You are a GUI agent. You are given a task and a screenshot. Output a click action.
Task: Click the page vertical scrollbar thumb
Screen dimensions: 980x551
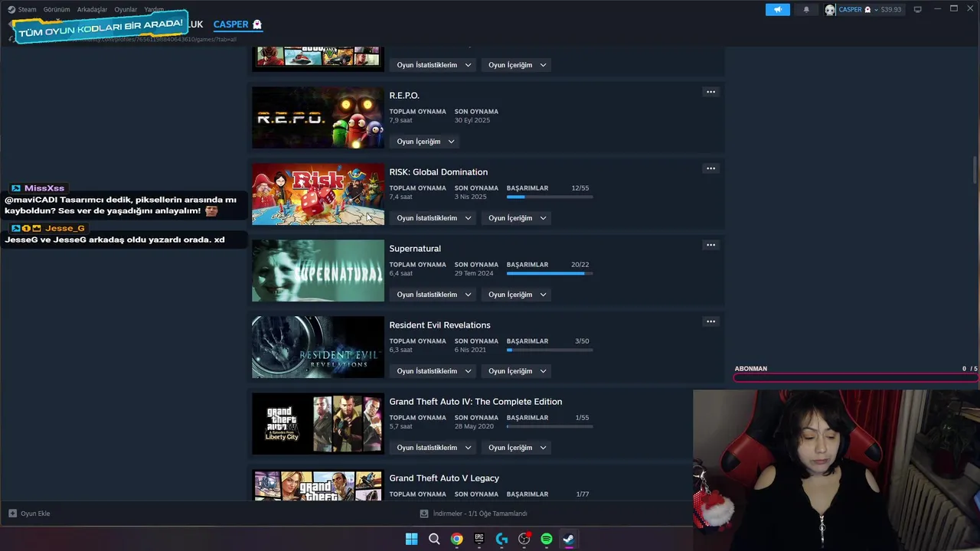(975, 170)
